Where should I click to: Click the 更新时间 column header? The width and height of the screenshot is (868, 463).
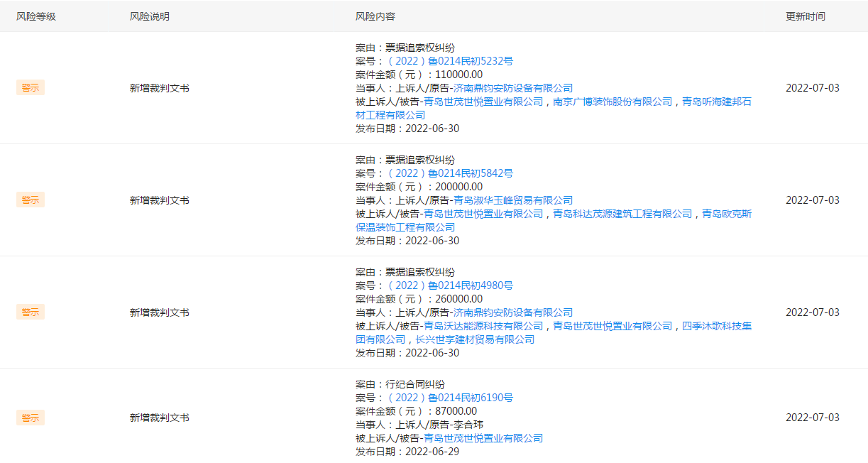806,16
